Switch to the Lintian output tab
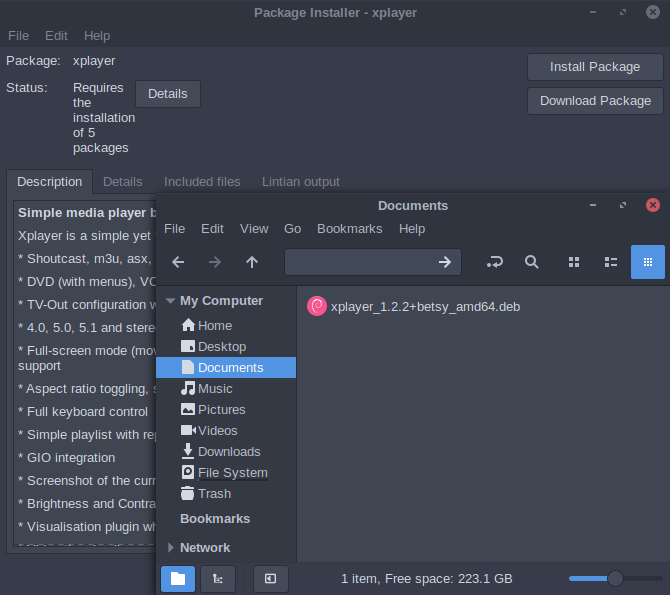 click(301, 182)
